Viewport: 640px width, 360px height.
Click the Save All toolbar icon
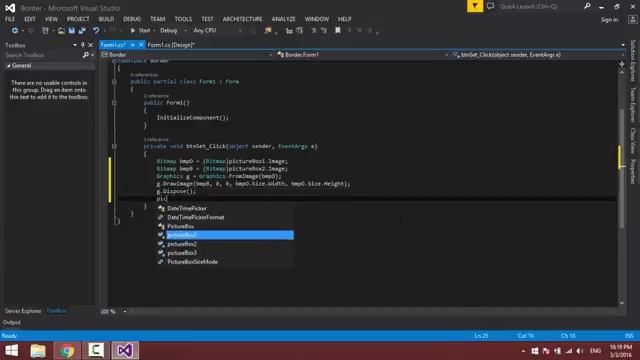pyautogui.click(x=82, y=31)
